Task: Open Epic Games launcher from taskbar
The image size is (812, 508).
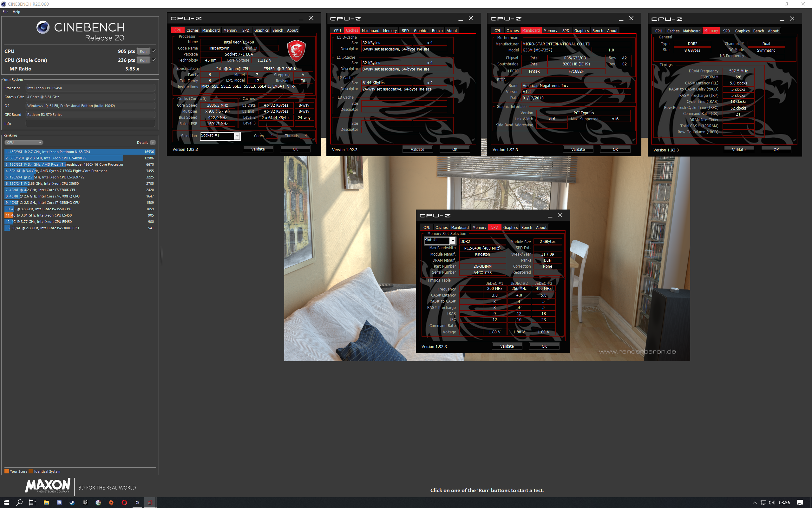Action: click(85, 503)
